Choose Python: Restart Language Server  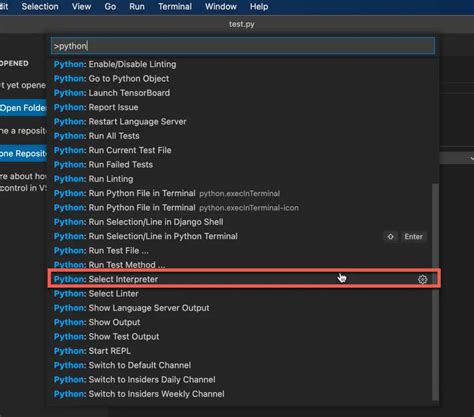[x=243, y=122]
